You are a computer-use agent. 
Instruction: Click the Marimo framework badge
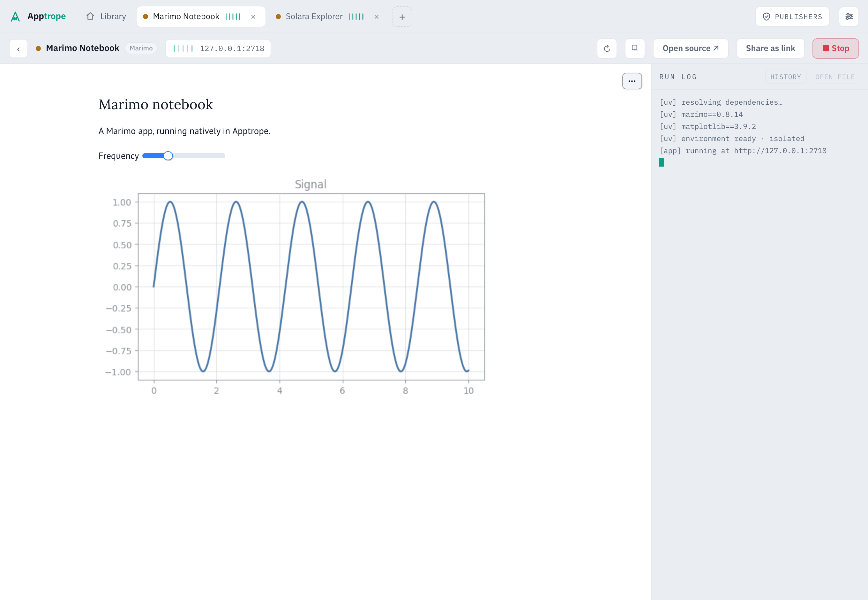(141, 49)
